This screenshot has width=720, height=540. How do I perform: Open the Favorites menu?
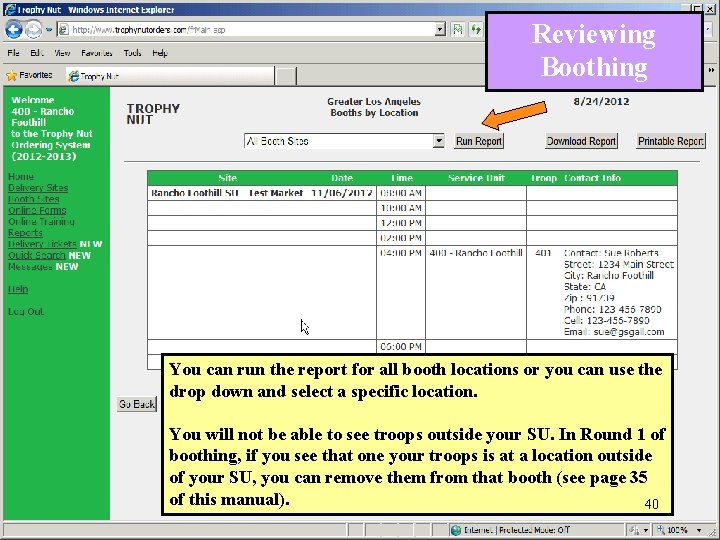96,53
